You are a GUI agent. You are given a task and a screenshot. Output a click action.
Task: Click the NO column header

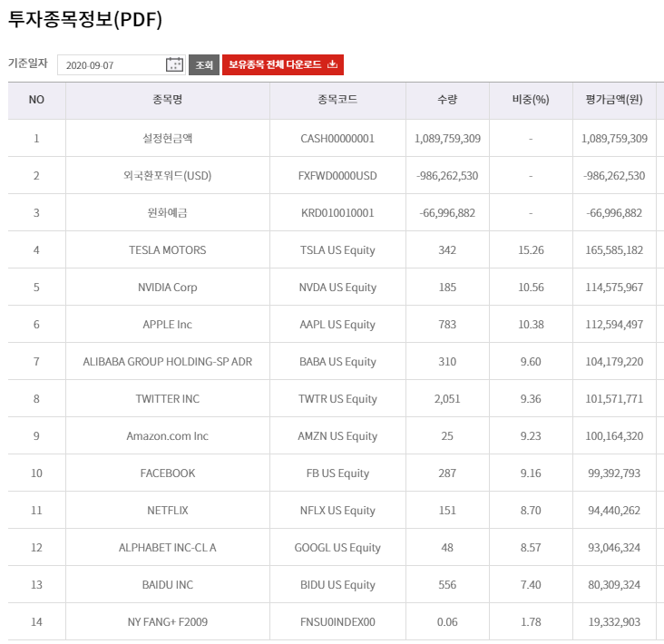36,100
